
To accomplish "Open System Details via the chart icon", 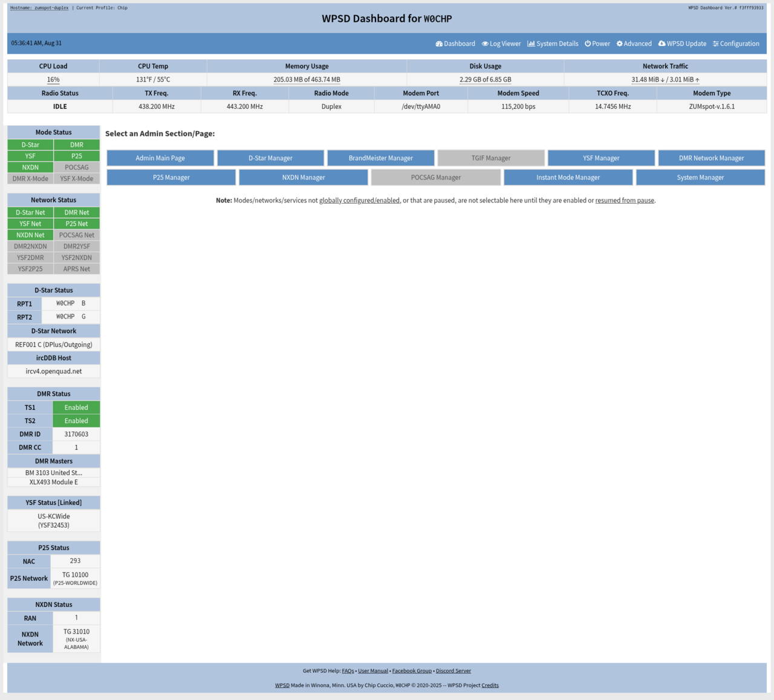I will pyautogui.click(x=530, y=44).
